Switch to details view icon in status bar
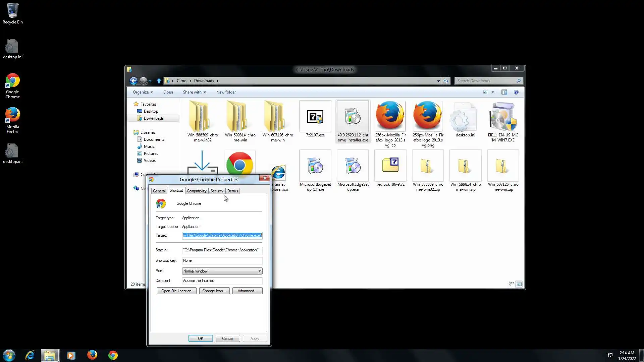 point(511,284)
